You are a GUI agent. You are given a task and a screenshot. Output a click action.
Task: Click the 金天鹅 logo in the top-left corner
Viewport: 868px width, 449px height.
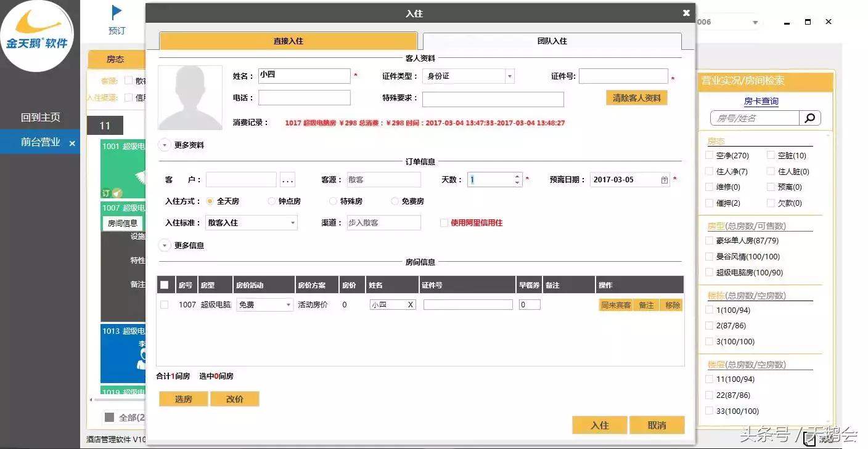[38, 37]
